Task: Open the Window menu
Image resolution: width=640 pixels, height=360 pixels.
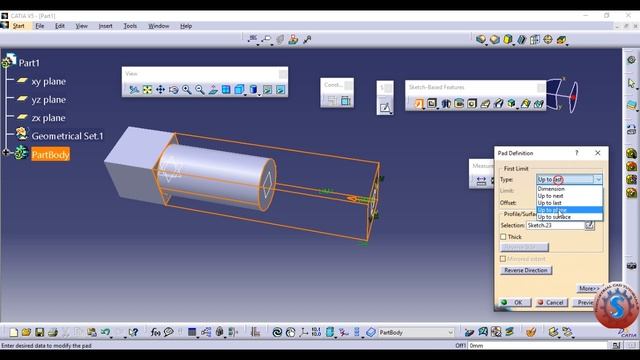Action: pos(158,26)
